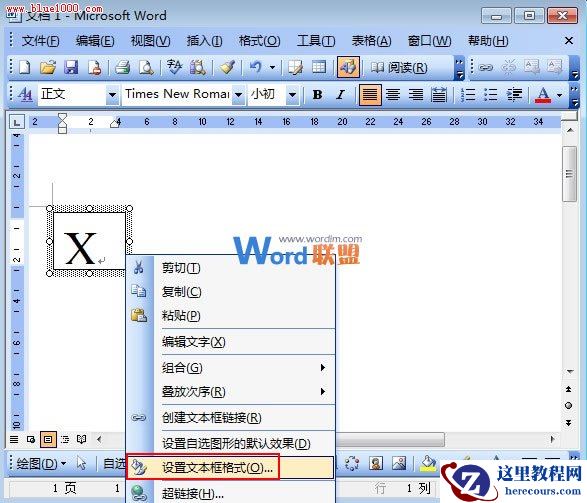587x503 pixels.
Task: Click the tab selector L ruler button
Action: pyautogui.click(x=16, y=122)
